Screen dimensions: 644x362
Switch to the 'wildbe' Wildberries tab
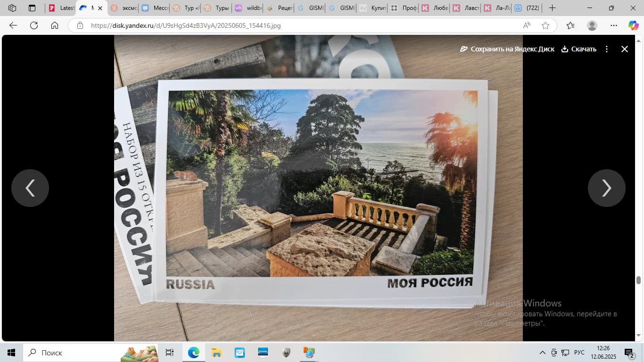pos(247,8)
